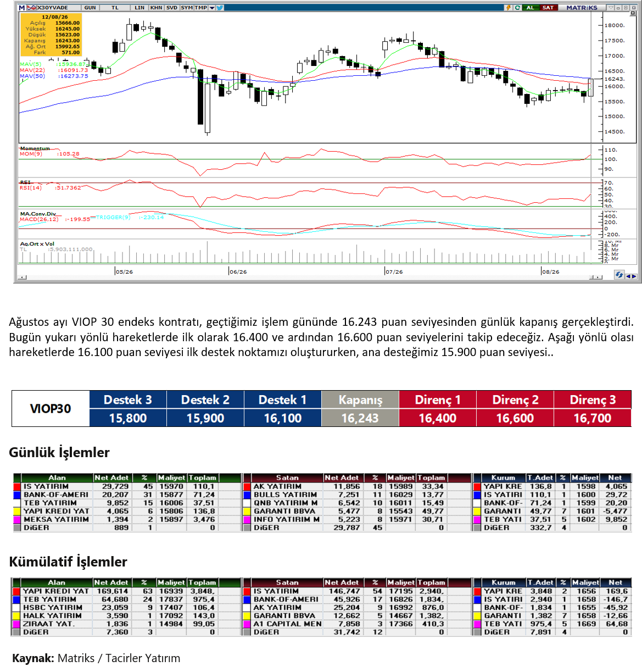Toggle the SVD toolbar button
Viewport: 642px width, 672px height.
click(171, 8)
